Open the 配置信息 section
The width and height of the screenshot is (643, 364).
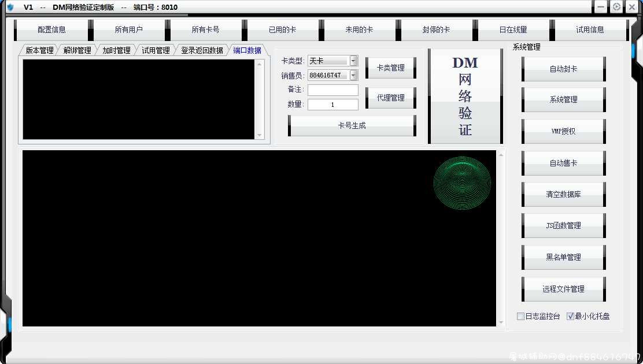click(x=51, y=30)
